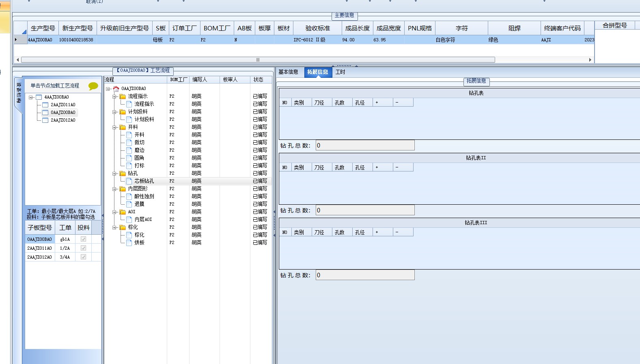
Task: Click the horizontal scrollbar of main info grid
Action: pos(258,60)
